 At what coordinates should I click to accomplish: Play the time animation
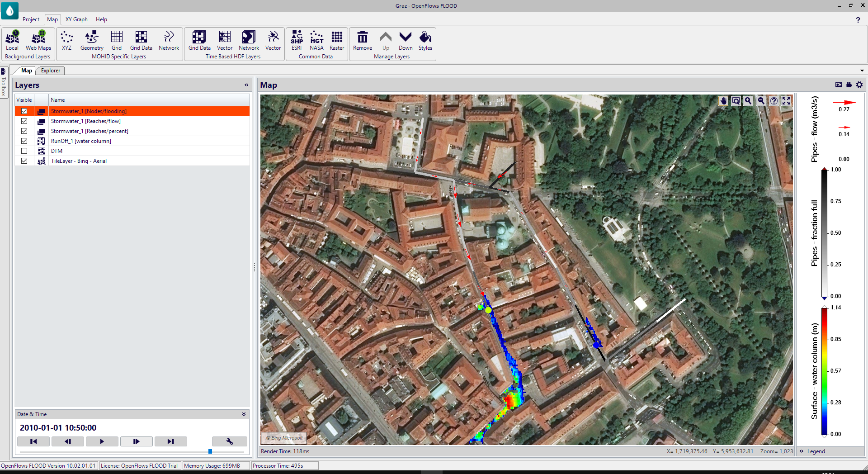pyautogui.click(x=102, y=441)
